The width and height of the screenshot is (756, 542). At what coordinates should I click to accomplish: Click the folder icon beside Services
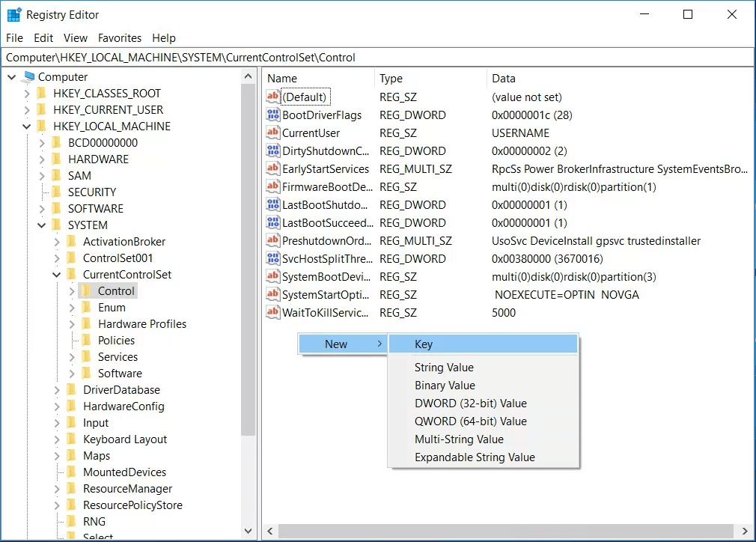pos(87,356)
